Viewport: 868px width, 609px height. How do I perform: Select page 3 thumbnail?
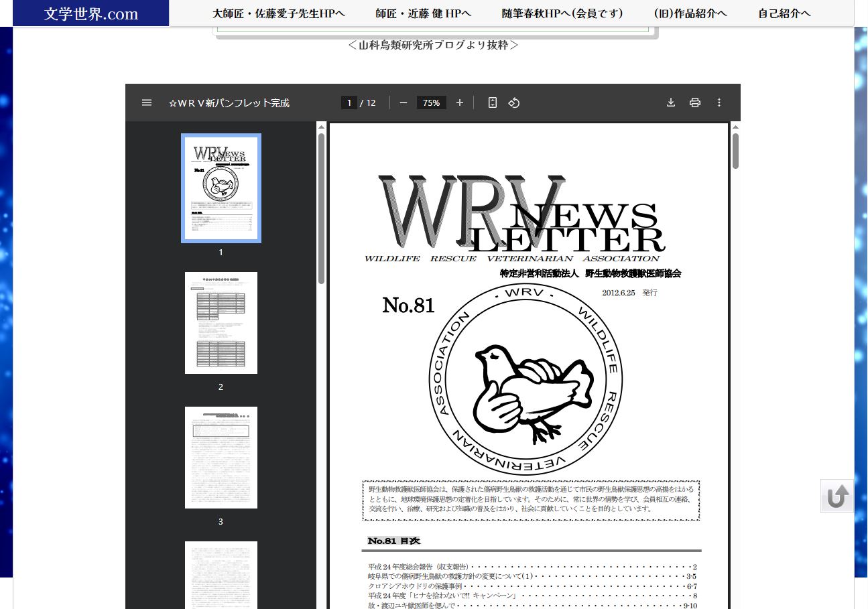click(x=221, y=458)
